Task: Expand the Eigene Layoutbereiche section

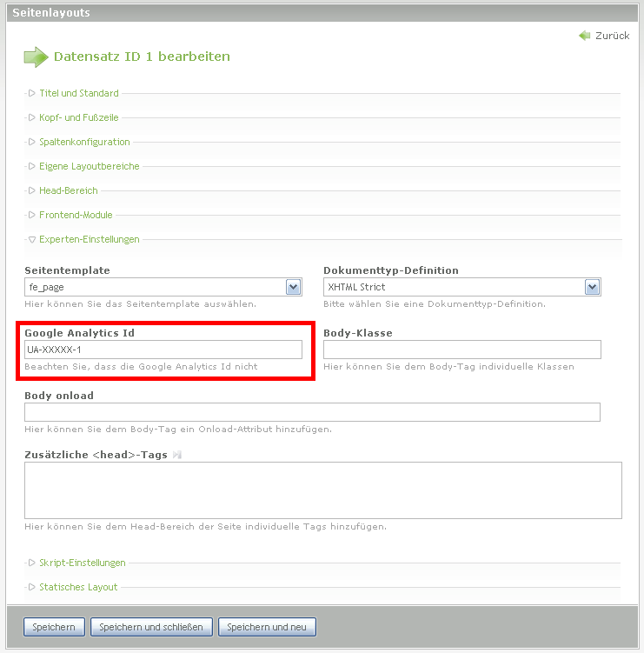Action: point(89,166)
